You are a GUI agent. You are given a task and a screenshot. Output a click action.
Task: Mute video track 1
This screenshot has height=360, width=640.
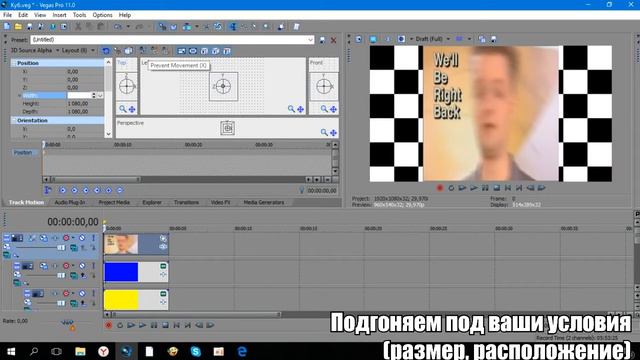(x=82, y=238)
